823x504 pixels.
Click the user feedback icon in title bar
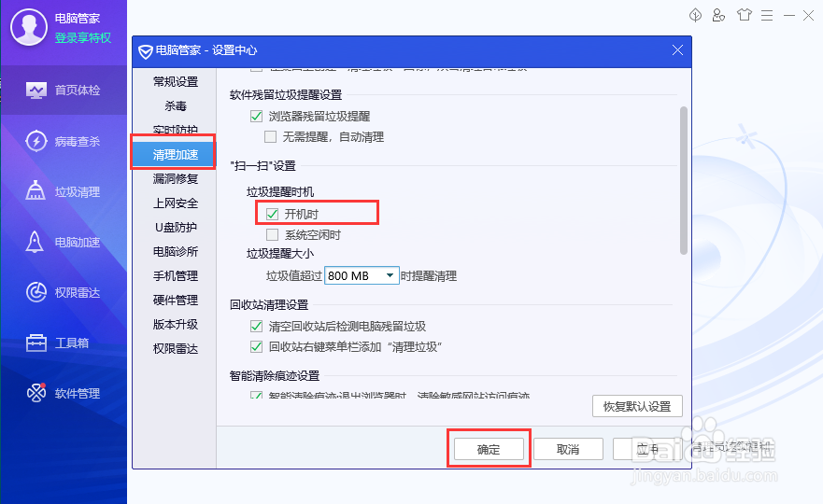pos(718,15)
